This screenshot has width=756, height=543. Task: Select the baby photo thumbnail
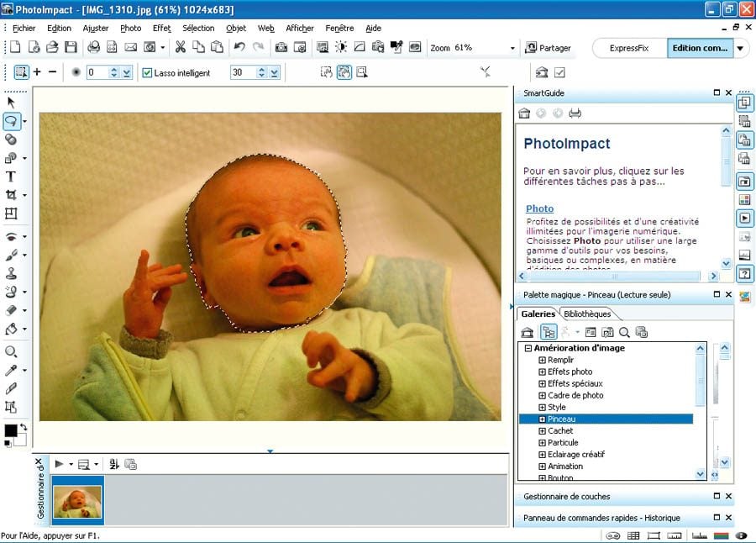tap(77, 501)
